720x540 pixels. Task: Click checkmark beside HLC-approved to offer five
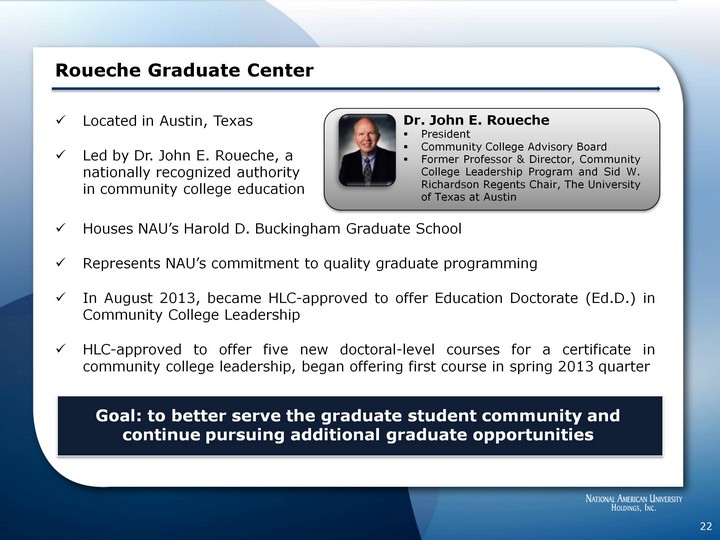point(60,349)
